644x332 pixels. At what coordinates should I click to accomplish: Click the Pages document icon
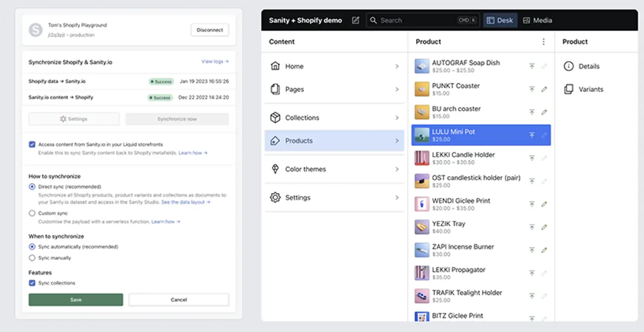pos(275,89)
